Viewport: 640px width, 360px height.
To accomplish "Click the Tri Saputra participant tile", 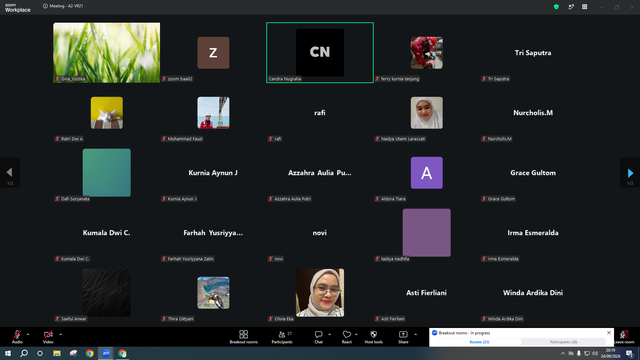I will (533, 53).
